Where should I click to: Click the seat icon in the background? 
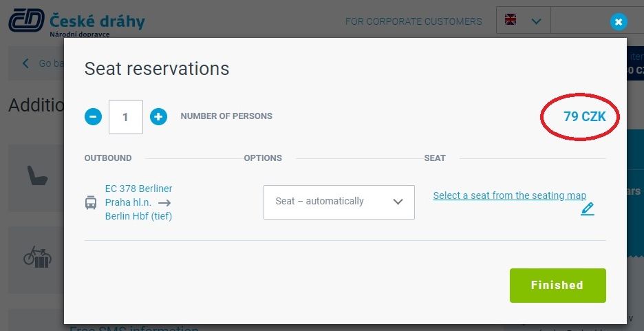coord(37,175)
